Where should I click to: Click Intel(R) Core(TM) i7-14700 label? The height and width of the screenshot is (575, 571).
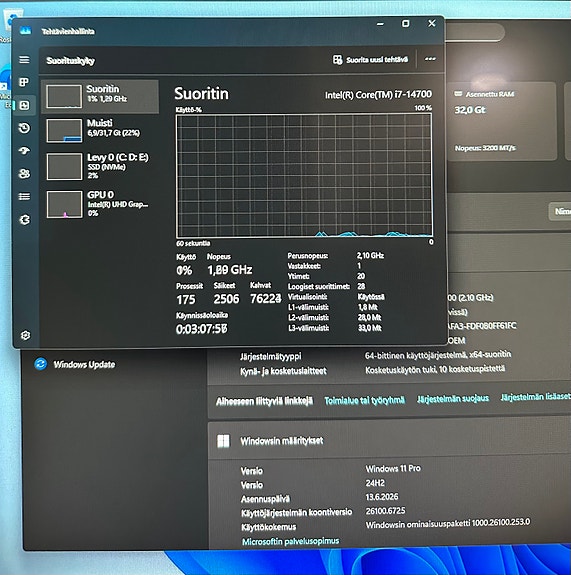point(378,95)
